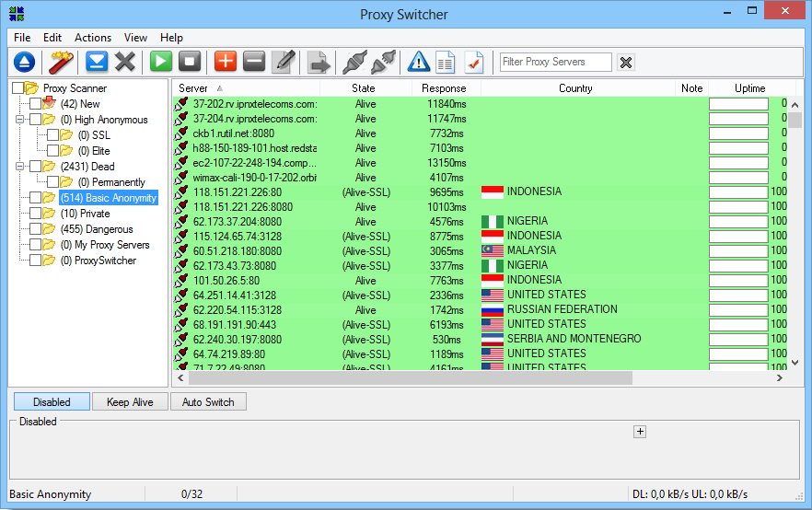Click the Filter Proxy Servers input field

556,62
